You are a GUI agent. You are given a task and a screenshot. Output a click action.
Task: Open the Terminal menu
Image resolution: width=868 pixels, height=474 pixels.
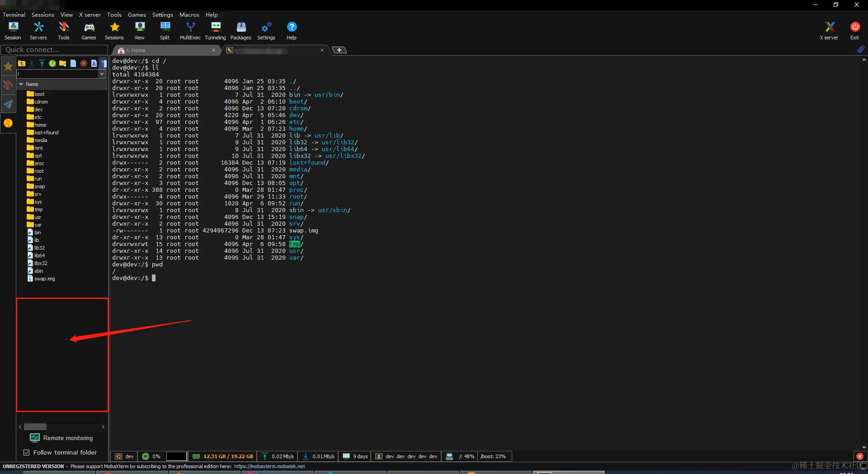(x=14, y=14)
